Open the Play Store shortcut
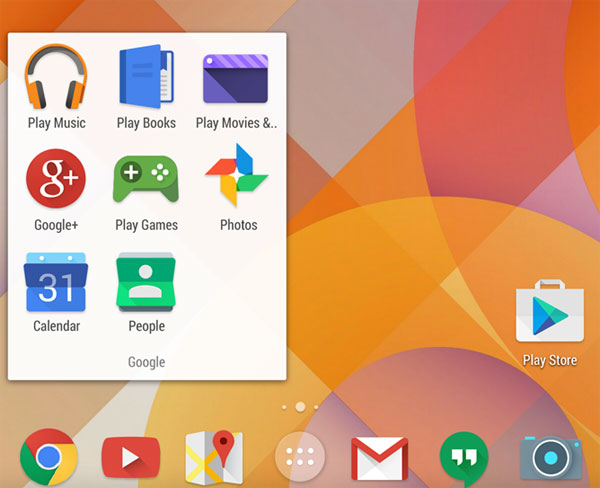 (550, 311)
